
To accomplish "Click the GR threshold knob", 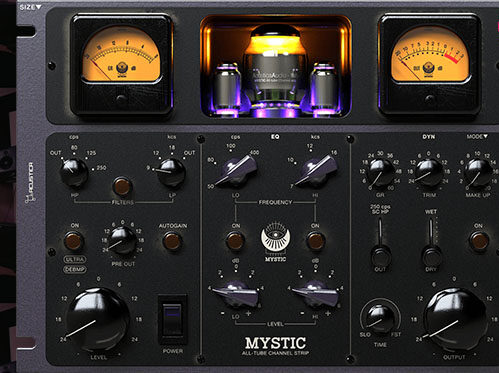I will (x=380, y=173).
